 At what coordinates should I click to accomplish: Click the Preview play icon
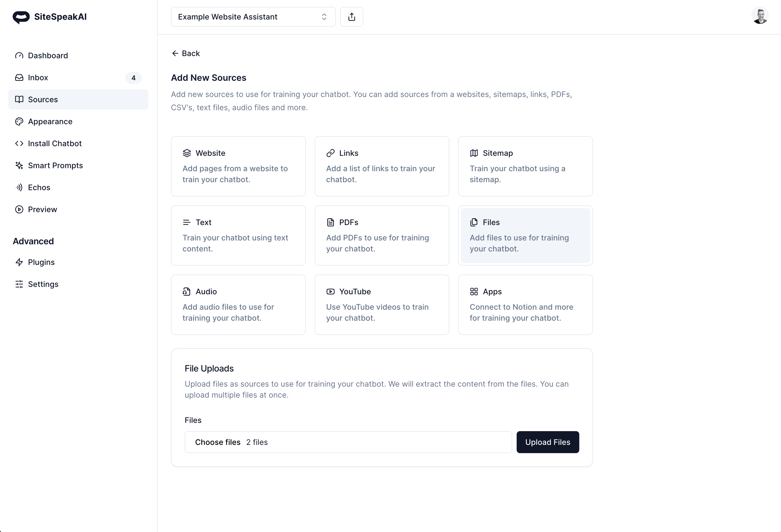(19, 209)
